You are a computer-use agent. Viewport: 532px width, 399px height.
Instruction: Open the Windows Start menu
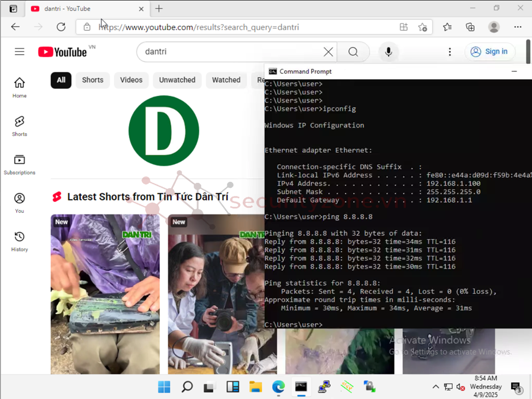click(x=164, y=386)
